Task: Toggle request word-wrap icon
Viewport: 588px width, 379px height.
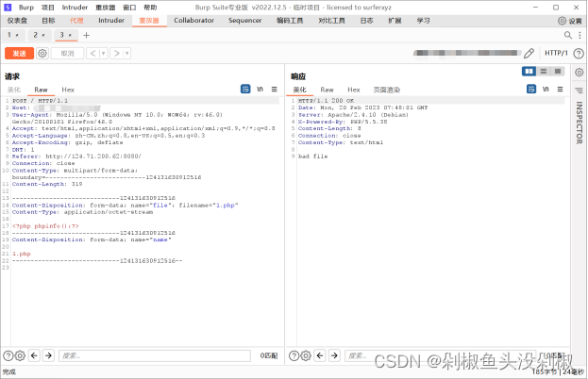Action: pos(245,90)
